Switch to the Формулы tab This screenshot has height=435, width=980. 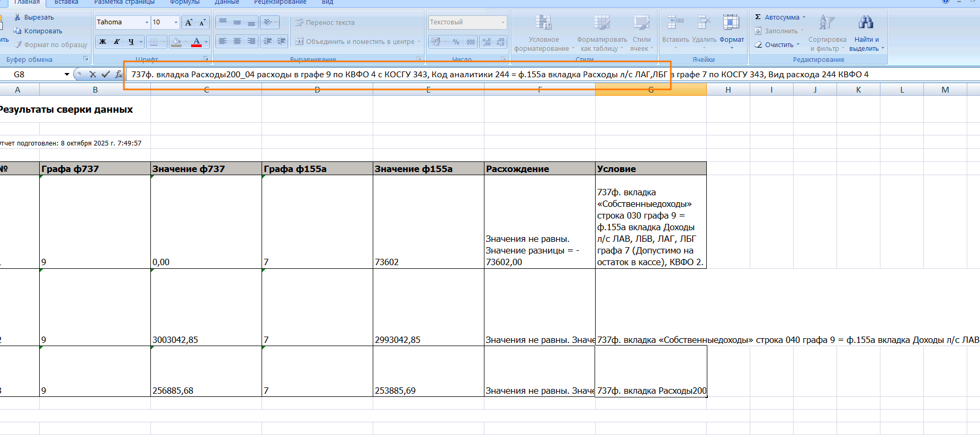(185, 2)
